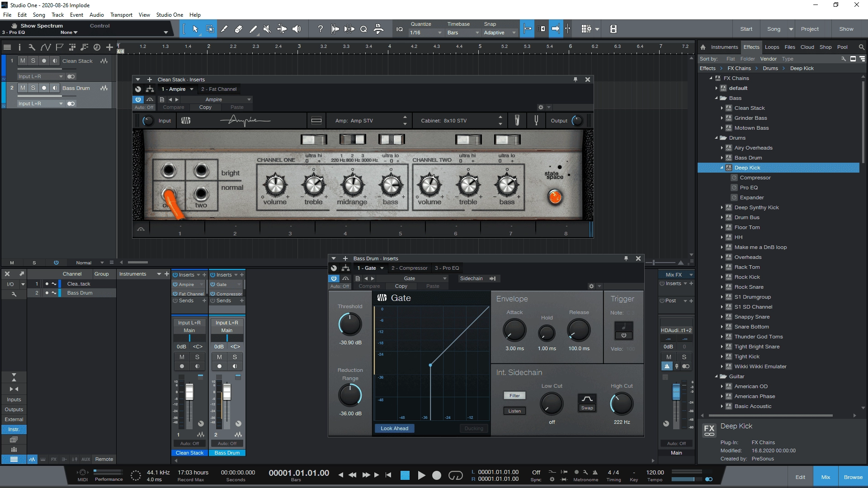Start playback with the Play button
This screenshot has width=868, height=488.
421,475
